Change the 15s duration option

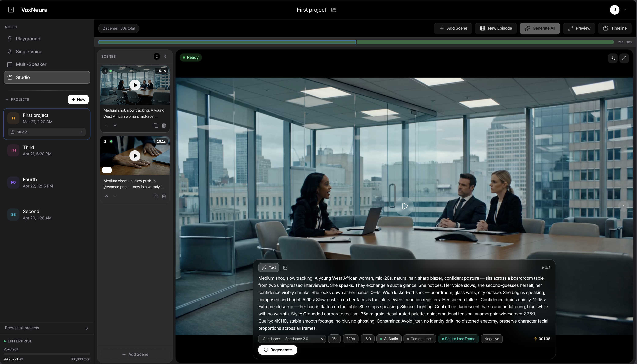(334, 339)
